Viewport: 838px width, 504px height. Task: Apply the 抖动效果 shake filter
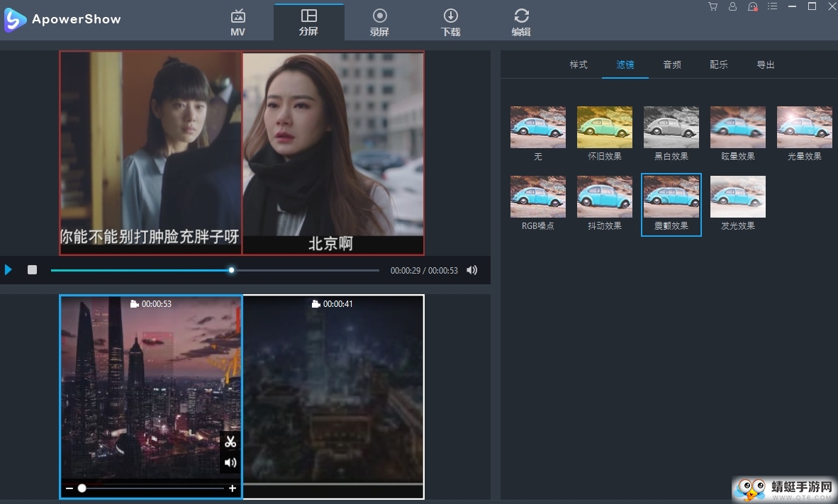605,196
